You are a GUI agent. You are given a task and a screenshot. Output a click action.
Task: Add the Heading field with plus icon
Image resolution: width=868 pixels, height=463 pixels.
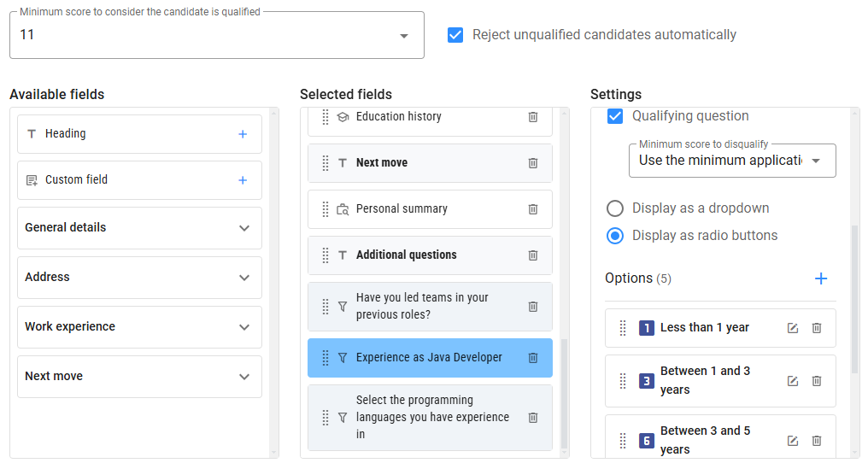(x=243, y=134)
